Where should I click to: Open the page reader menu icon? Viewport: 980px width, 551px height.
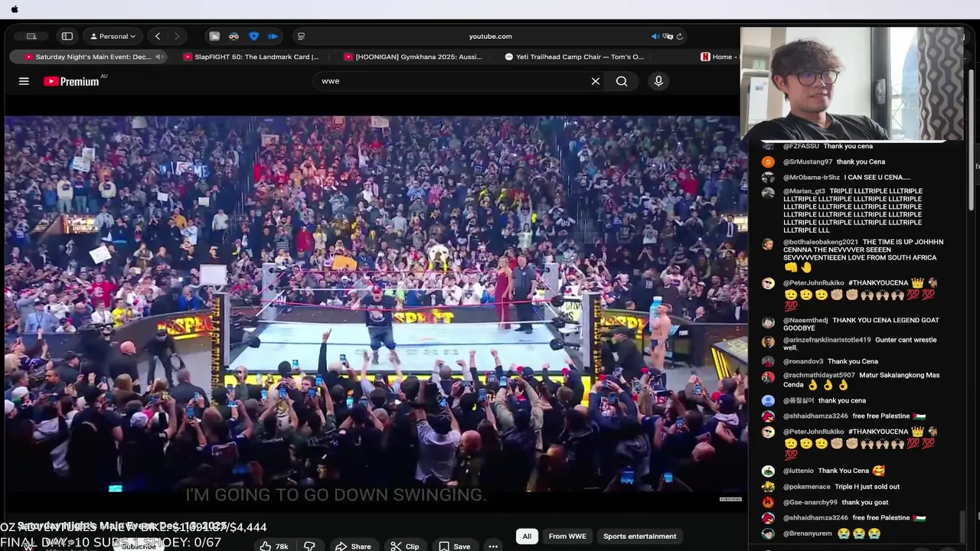pos(301,36)
